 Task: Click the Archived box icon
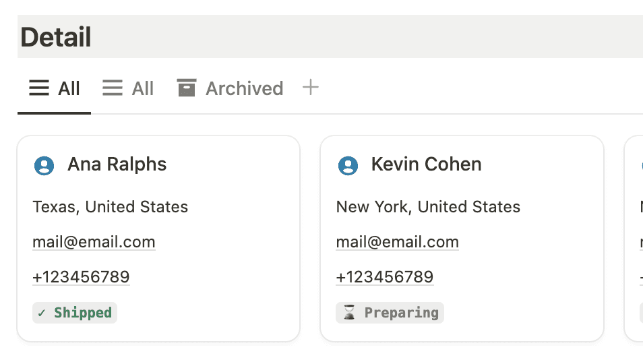(187, 88)
